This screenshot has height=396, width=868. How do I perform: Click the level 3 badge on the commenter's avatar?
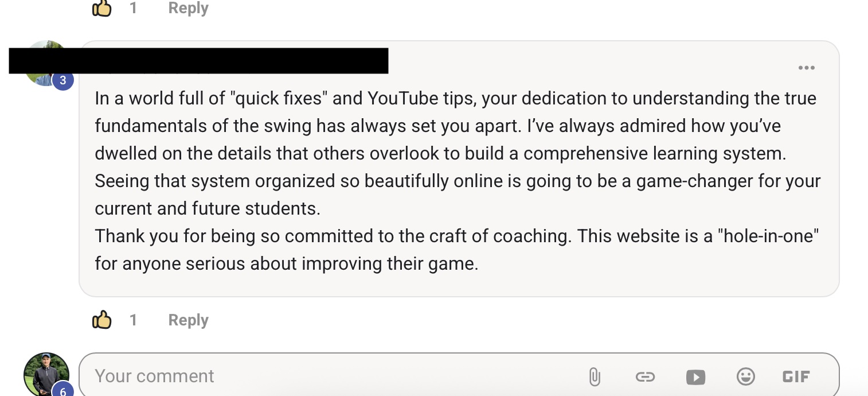coord(63,81)
